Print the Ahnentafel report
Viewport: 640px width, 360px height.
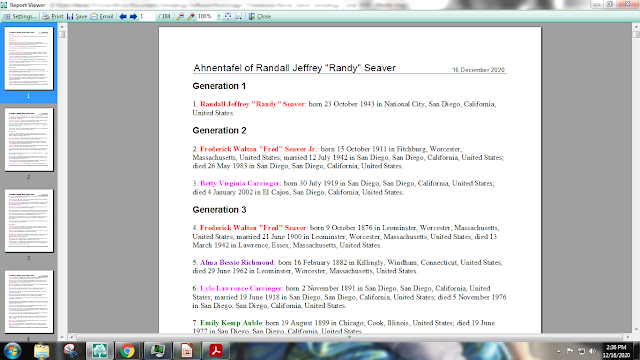pyautogui.click(x=53, y=16)
